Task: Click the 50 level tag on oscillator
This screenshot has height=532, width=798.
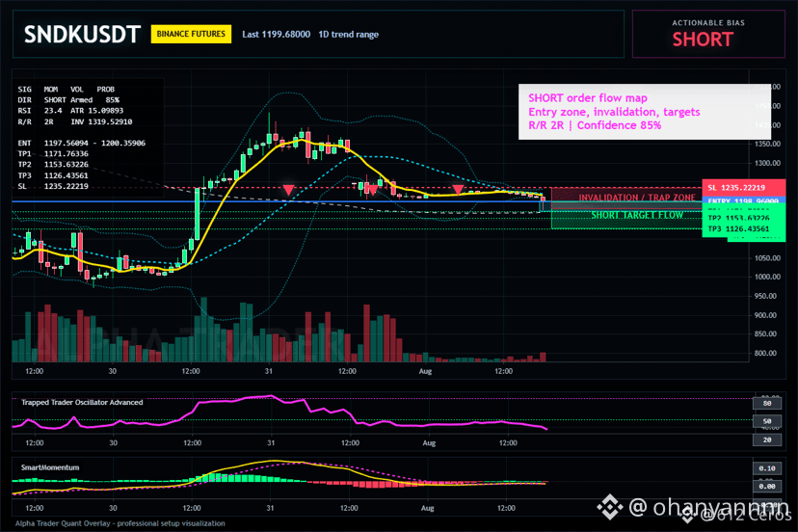Action: tap(767, 421)
